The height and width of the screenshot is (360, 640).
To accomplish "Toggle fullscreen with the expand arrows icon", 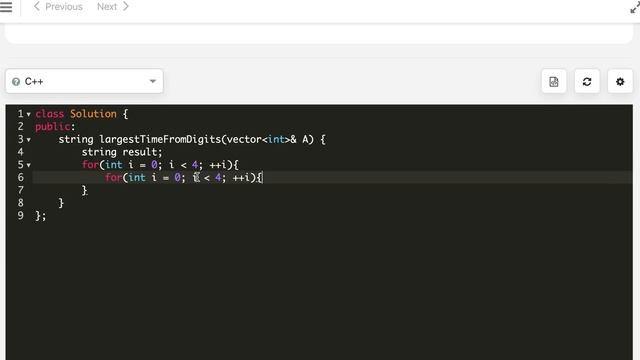I will click(x=635, y=7).
